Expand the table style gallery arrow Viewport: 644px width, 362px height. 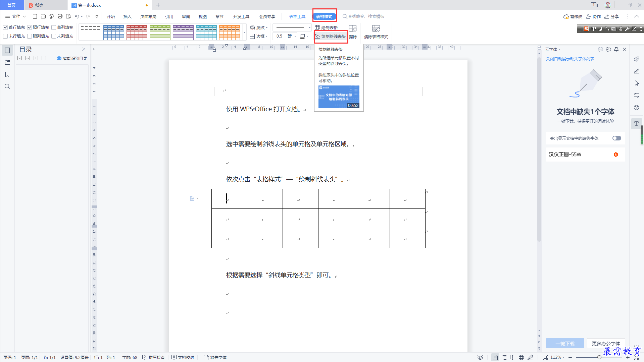click(244, 32)
